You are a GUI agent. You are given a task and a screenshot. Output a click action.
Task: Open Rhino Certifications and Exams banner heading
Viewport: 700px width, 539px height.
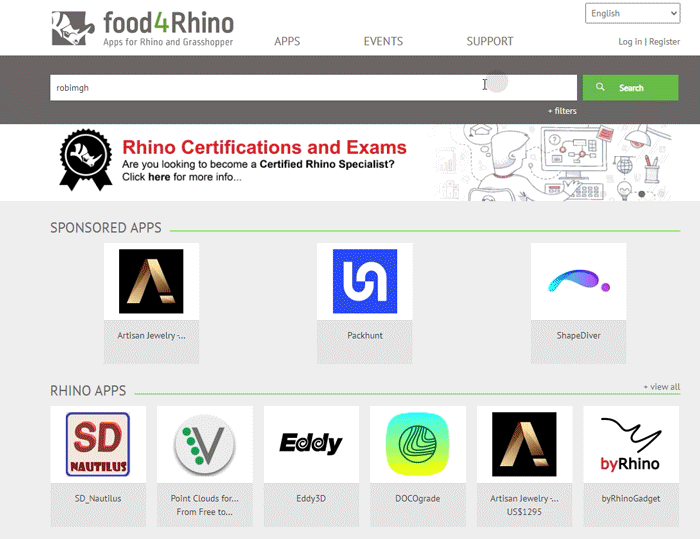(x=264, y=147)
